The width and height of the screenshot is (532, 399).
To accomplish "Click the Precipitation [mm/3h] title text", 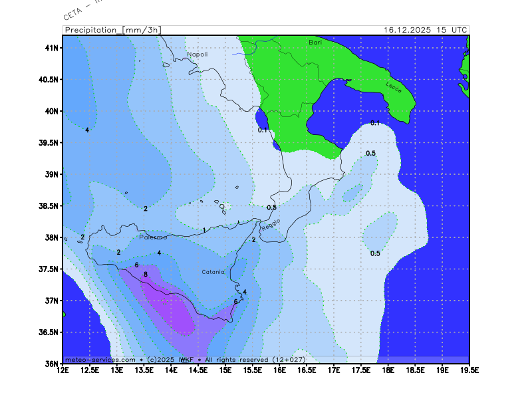I will (x=112, y=30).
